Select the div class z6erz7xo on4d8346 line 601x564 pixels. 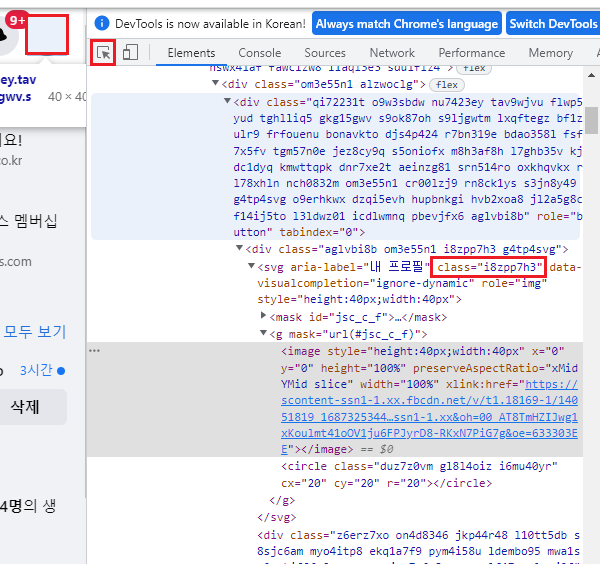[x=418, y=543]
